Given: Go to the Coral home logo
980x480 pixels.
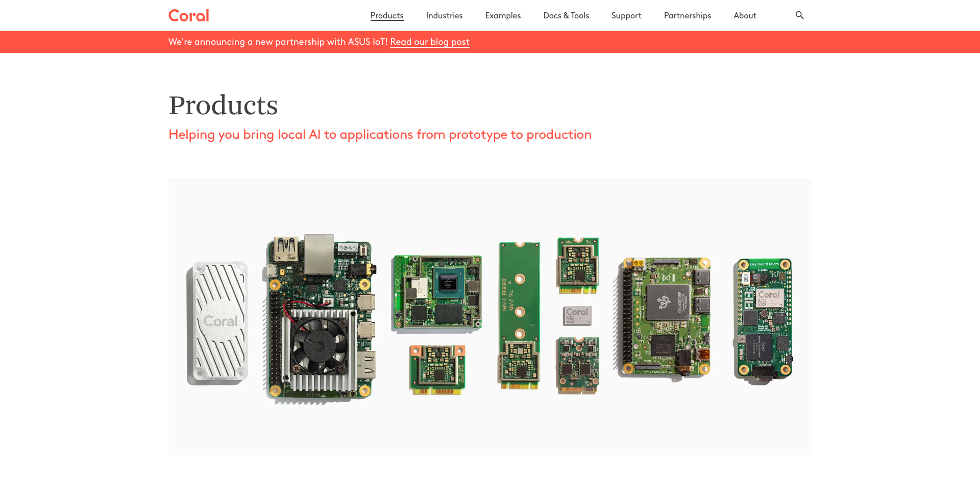Looking at the screenshot, I should pyautogui.click(x=189, y=16).
